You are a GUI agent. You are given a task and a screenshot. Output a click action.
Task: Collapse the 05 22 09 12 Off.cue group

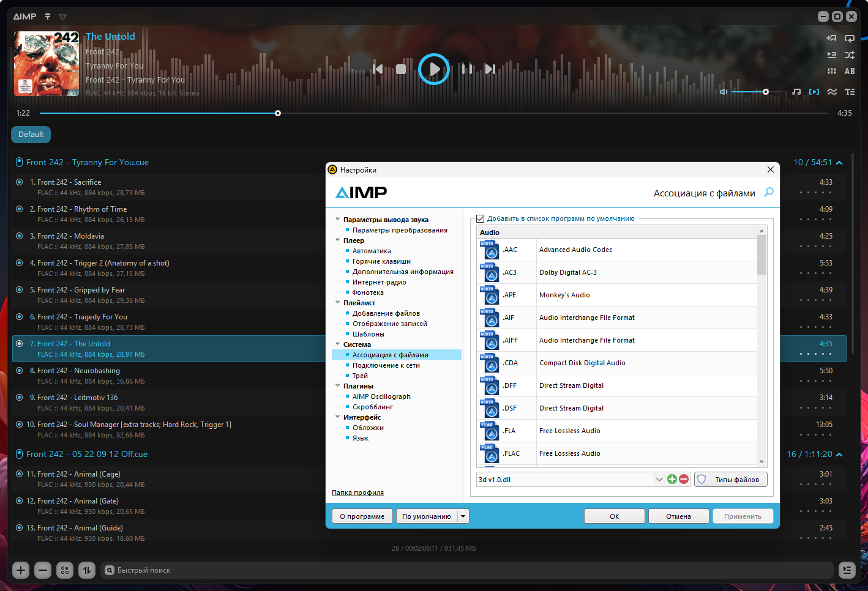839,455
